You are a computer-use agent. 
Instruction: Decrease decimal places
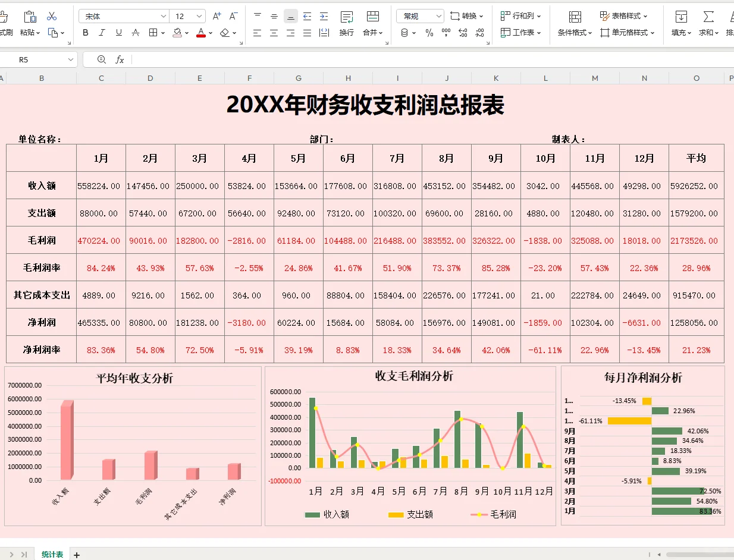coord(480,33)
